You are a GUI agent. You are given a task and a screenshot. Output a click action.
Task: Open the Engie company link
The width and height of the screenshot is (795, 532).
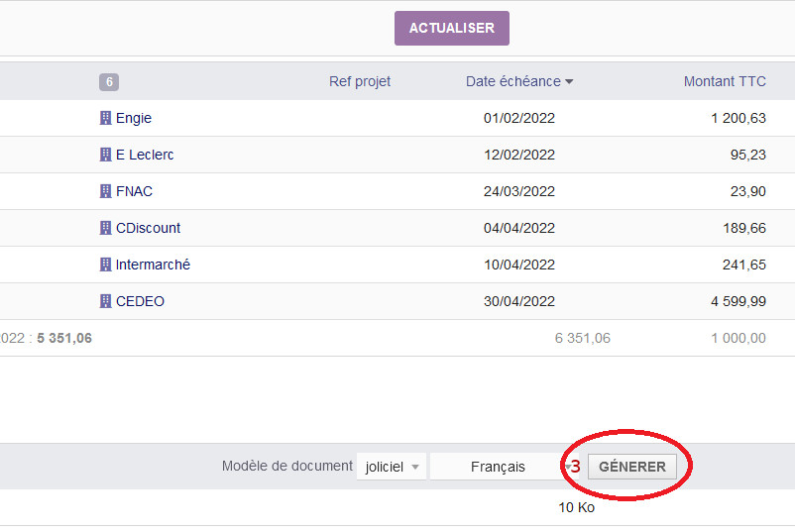134,118
